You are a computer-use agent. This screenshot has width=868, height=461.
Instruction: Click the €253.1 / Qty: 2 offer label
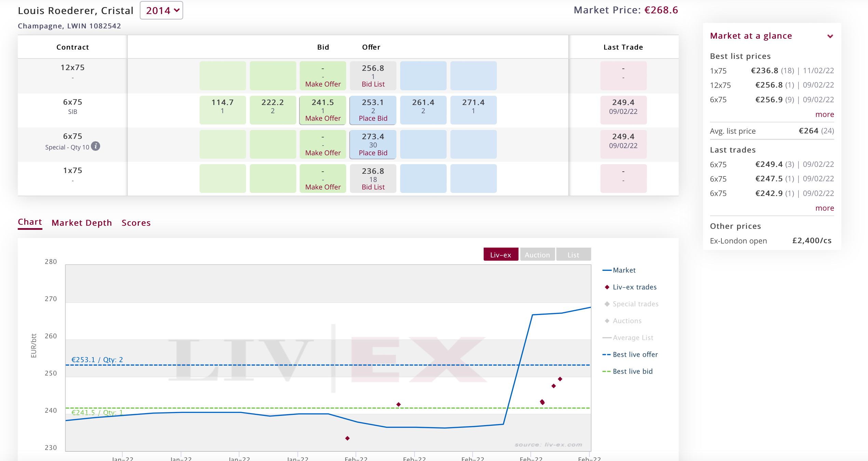click(97, 360)
